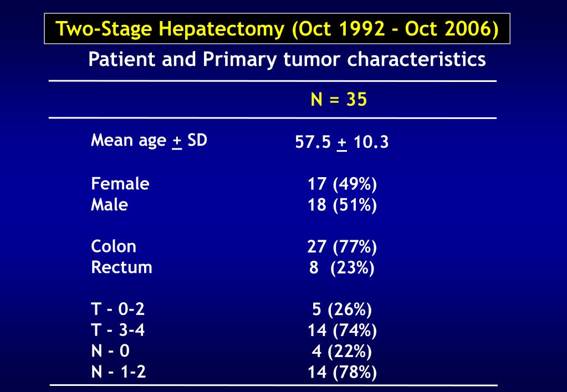Select the Female row label
This screenshot has width=567, height=392.
pyautogui.click(x=120, y=183)
